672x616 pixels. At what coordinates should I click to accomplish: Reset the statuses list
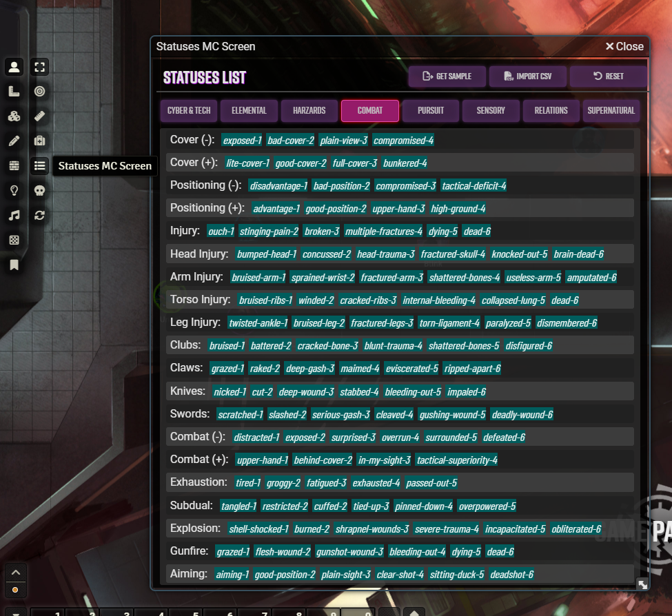click(x=608, y=76)
